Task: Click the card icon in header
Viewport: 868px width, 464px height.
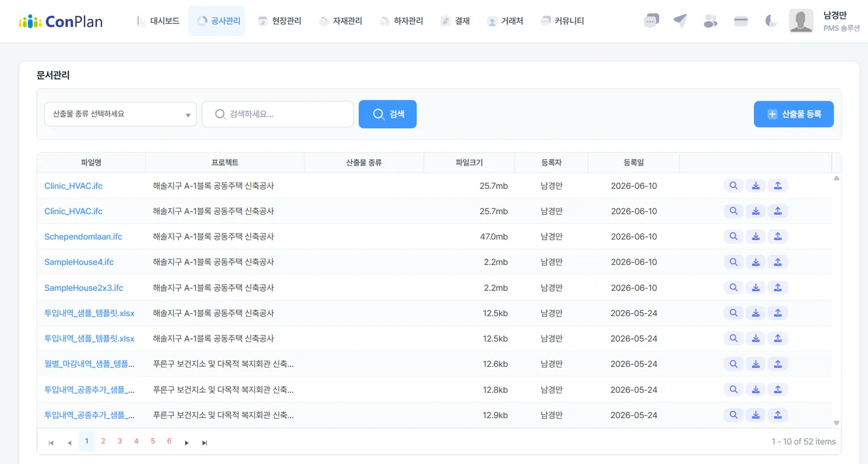Action: [x=741, y=21]
